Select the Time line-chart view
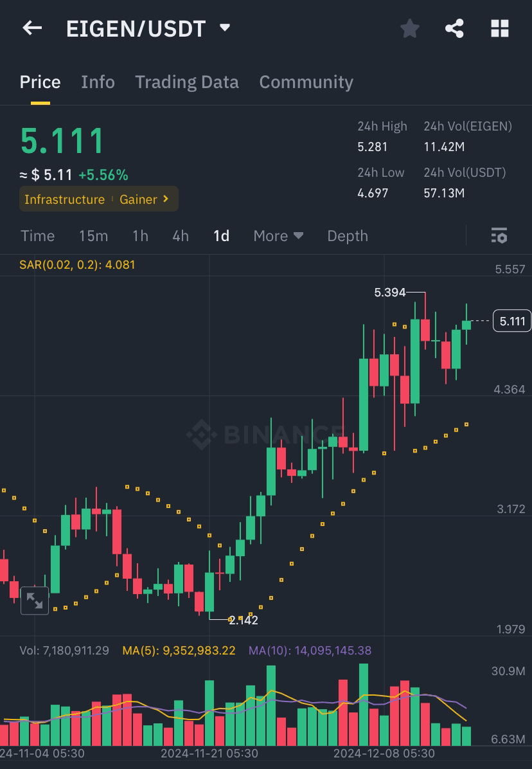The height and width of the screenshot is (769, 532). point(38,236)
